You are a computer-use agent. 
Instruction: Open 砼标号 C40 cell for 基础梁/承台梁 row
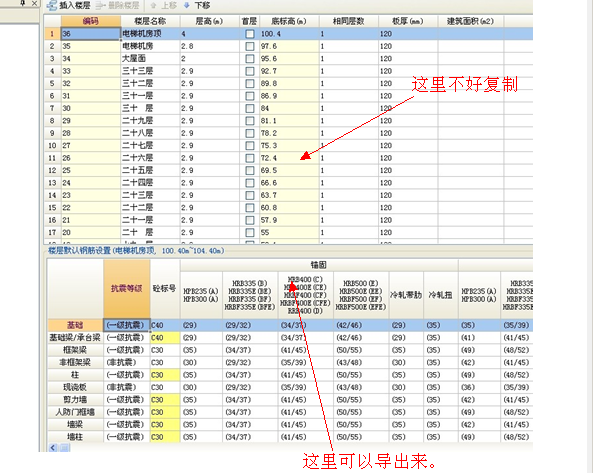pyautogui.click(x=165, y=337)
